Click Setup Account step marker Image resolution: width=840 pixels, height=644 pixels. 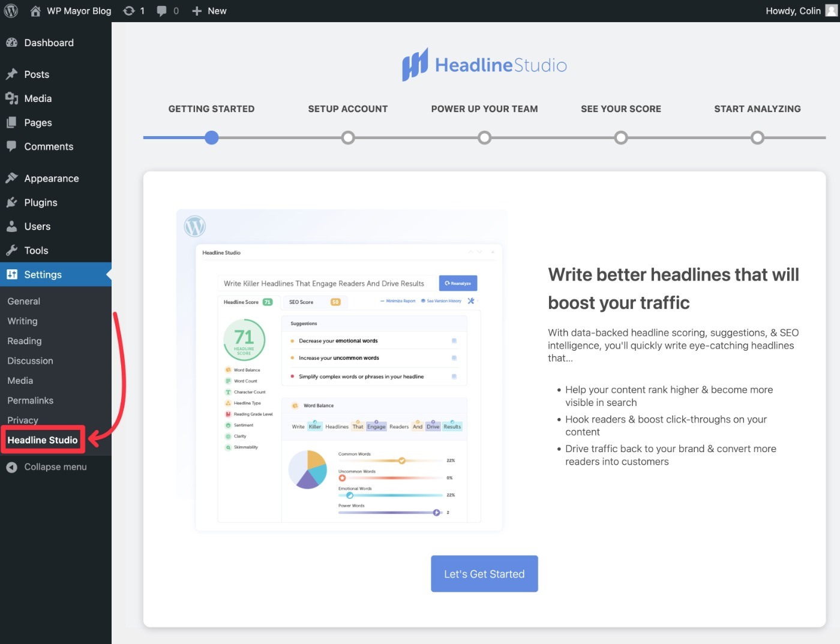[348, 137]
